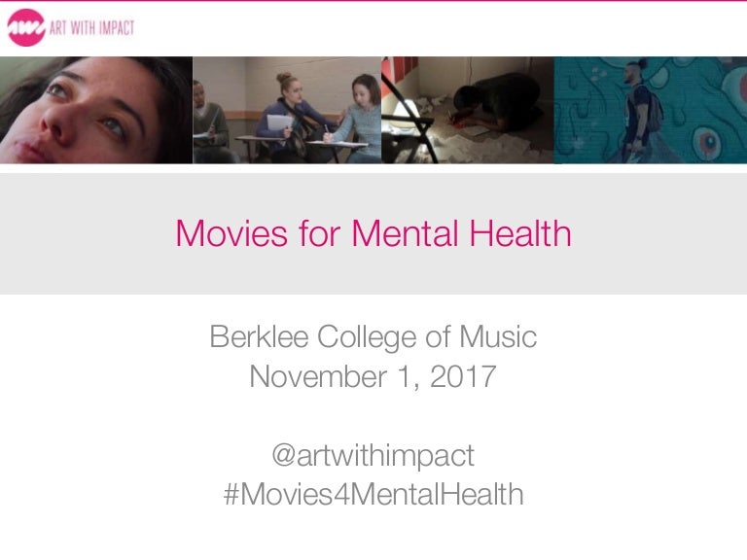Screen dimensions: 747x560
Task: Click the Movies for Mental Health title
Action: [373, 233]
